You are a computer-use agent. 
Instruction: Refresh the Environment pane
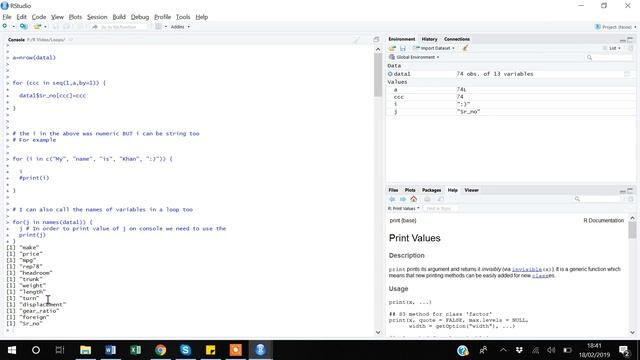(x=631, y=48)
